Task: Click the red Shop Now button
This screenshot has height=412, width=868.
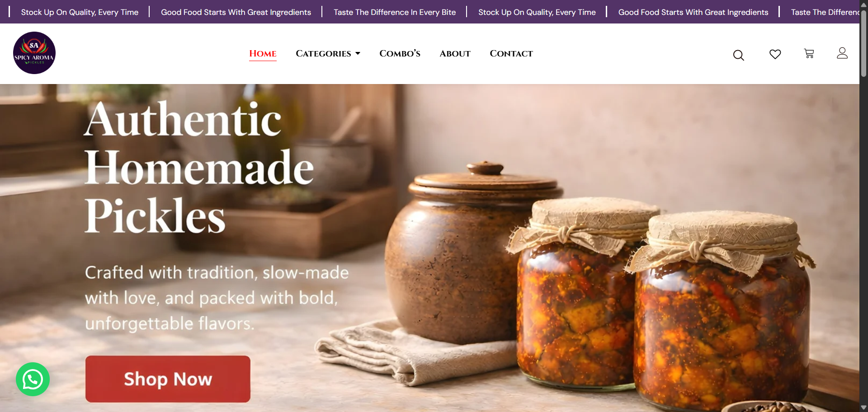Action: click(x=168, y=379)
